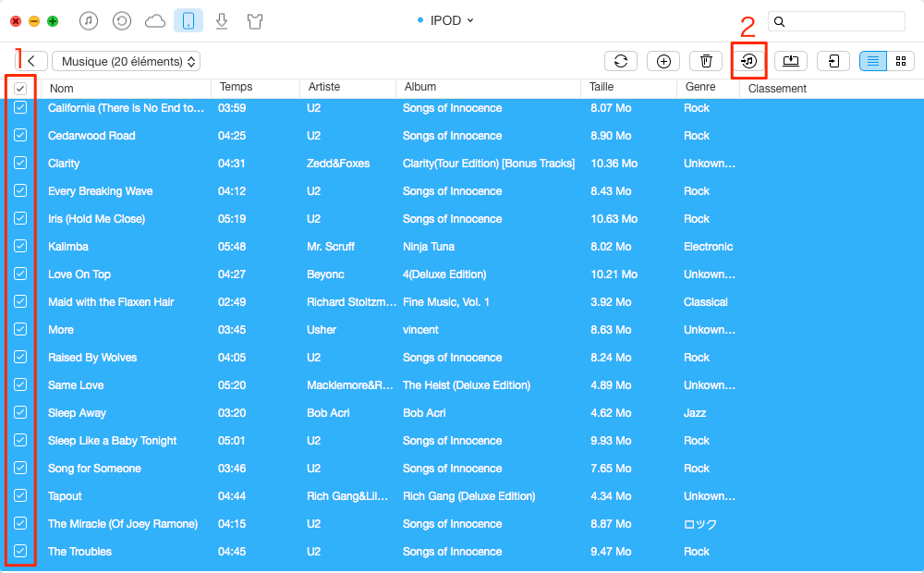Select the song named More
924x573 pixels.
tap(61, 330)
